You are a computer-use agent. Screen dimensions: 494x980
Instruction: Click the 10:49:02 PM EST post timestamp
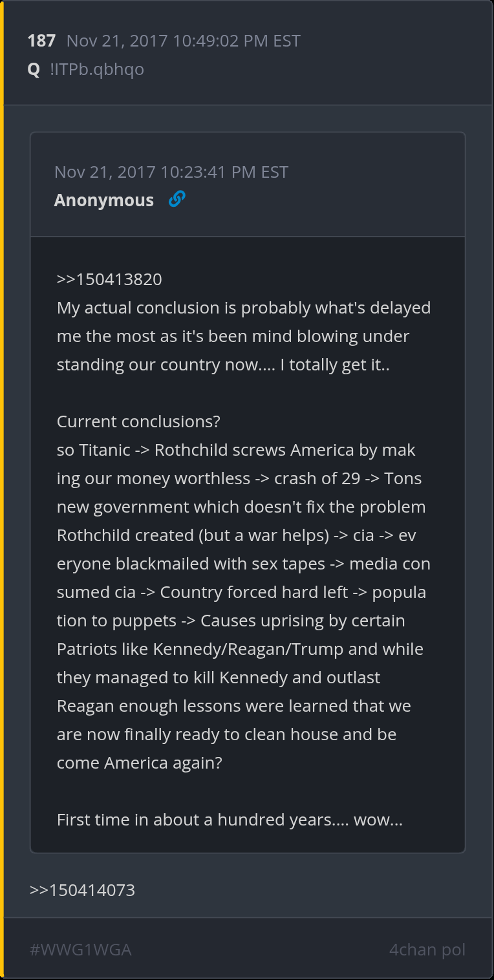click(x=184, y=41)
